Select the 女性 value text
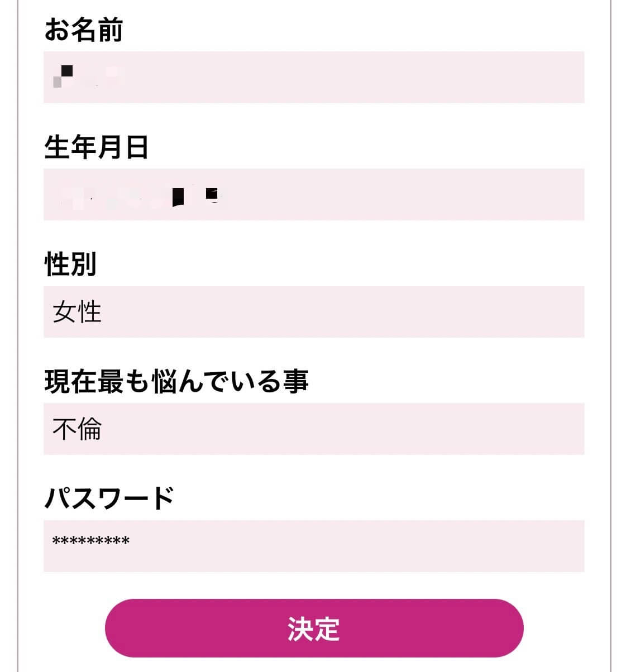The width and height of the screenshot is (626, 672). (x=77, y=311)
